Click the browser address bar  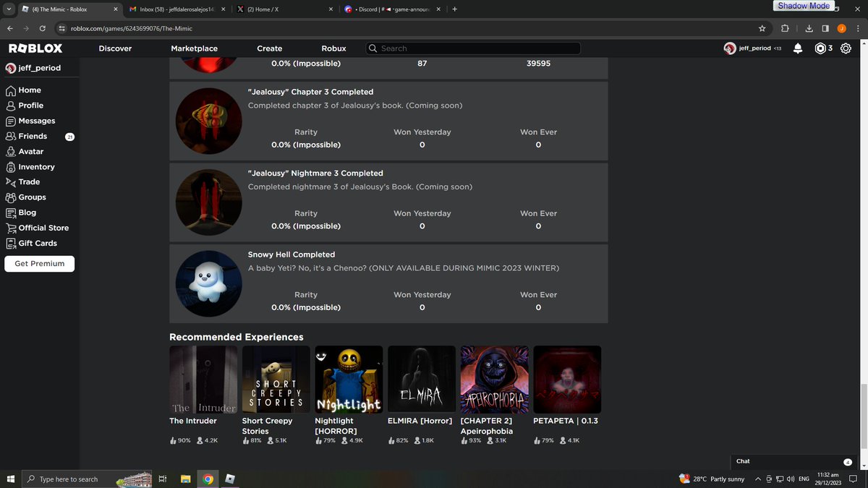pos(405,28)
